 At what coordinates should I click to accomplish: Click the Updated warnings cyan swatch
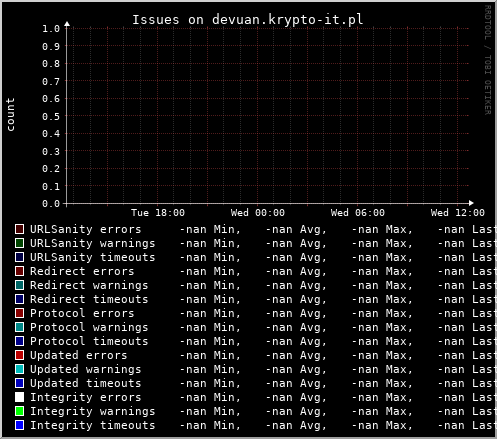(19, 369)
